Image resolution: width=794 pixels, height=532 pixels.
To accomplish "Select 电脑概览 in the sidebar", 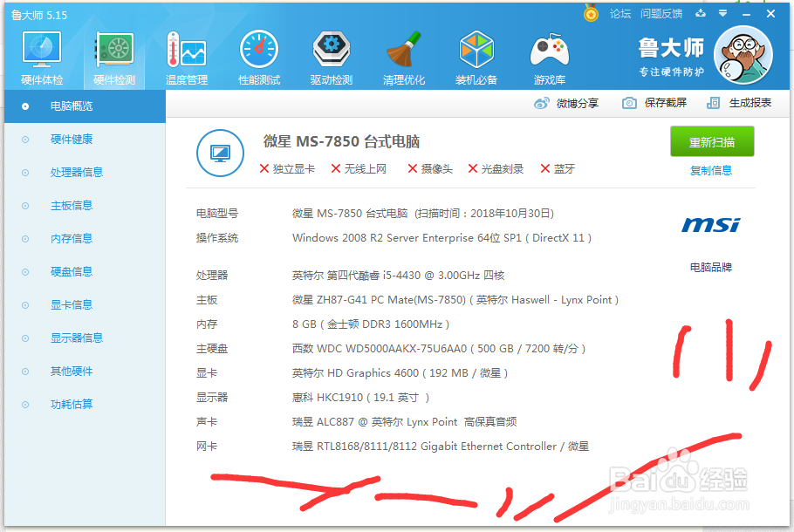I will click(86, 106).
